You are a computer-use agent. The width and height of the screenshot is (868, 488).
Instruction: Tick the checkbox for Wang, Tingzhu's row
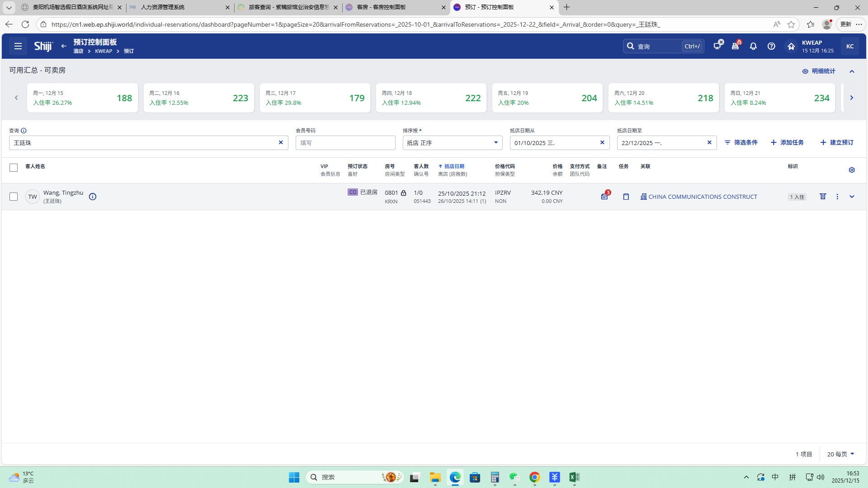point(14,197)
